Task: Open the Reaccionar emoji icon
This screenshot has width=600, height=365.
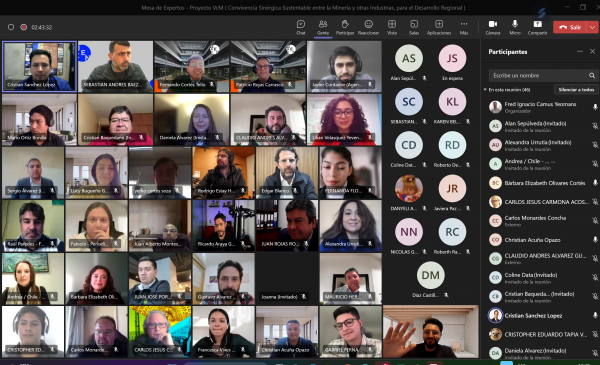Action: (x=368, y=27)
